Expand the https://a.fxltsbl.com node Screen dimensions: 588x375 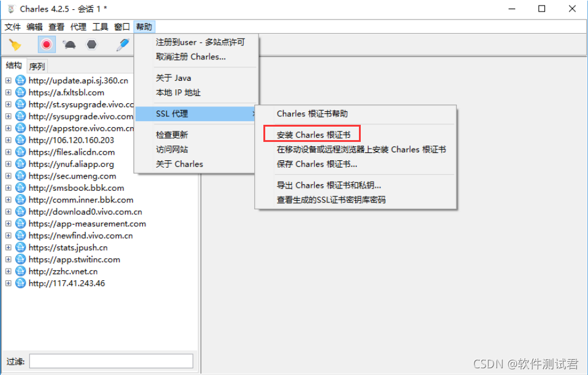point(8,92)
